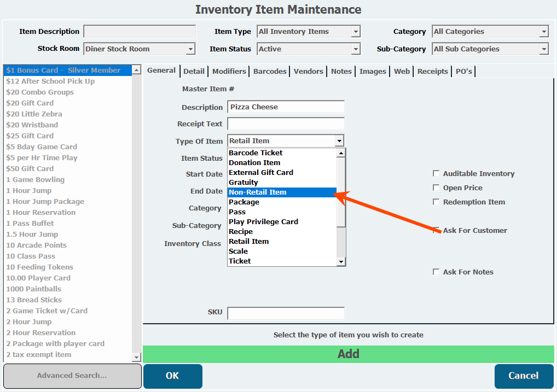Enable the Auditable Inventory checkbox

click(x=436, y=174)
